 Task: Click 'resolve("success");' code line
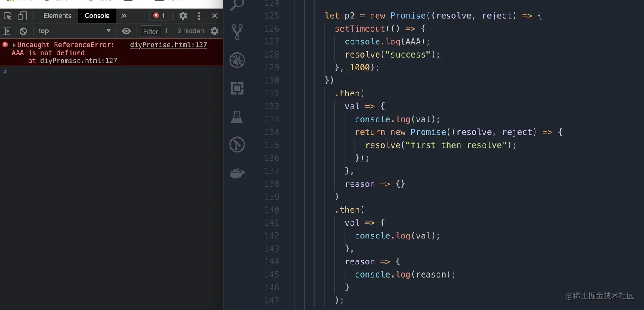393,55
